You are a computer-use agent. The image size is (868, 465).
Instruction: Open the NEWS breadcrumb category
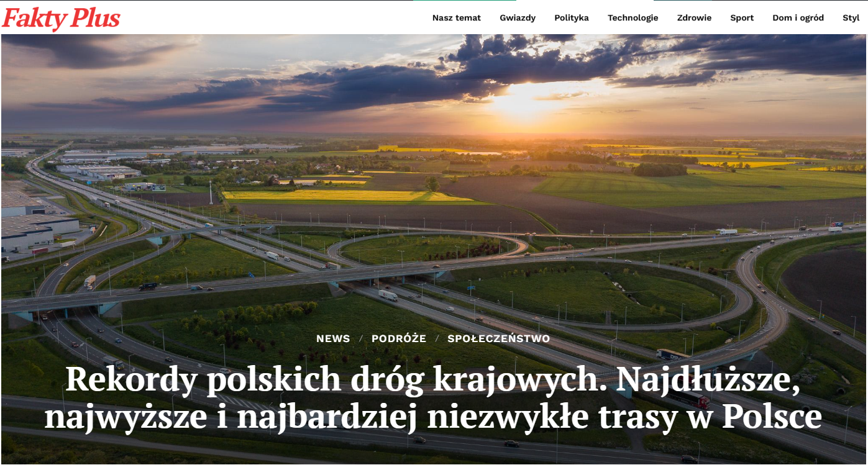333,338
